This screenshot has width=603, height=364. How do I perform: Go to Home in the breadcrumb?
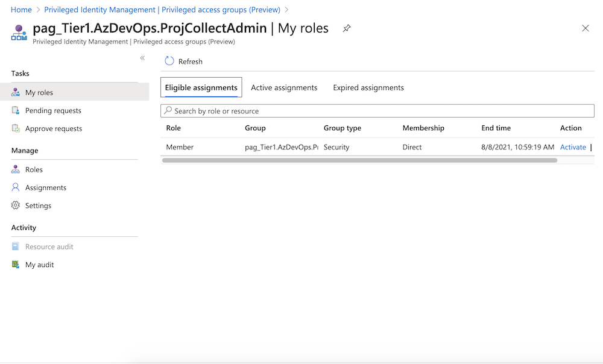(x=21, y=10)
